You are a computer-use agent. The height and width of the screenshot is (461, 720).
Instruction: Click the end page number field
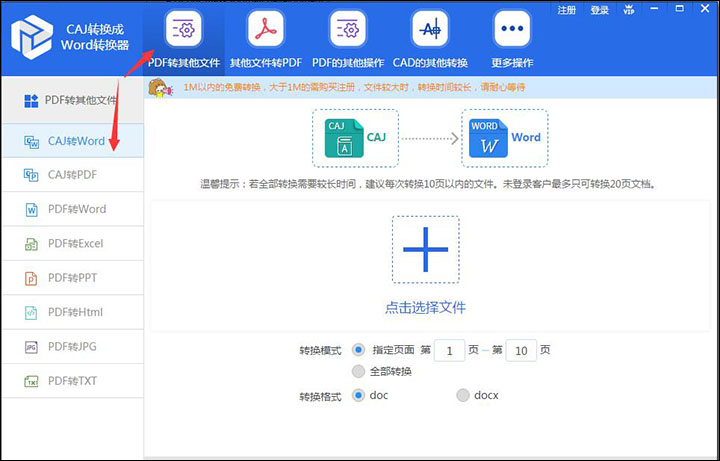(x=521, y=351)
